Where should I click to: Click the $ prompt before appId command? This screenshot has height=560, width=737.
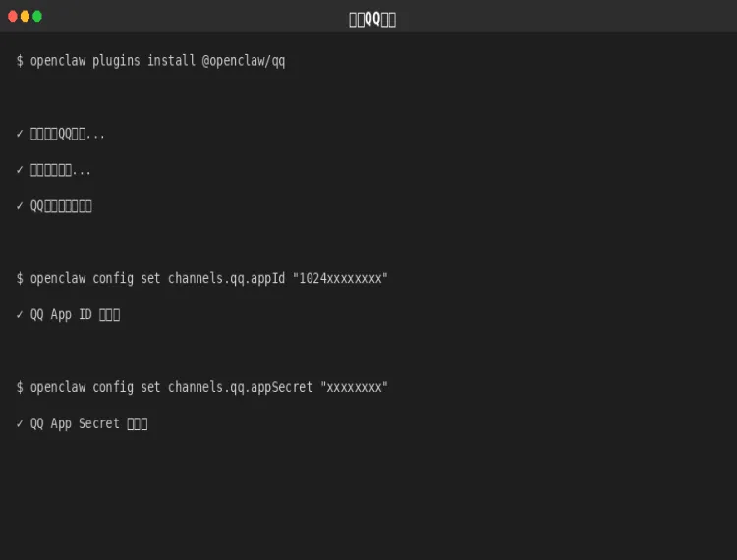pyautogui.click(x=20, y=279)
